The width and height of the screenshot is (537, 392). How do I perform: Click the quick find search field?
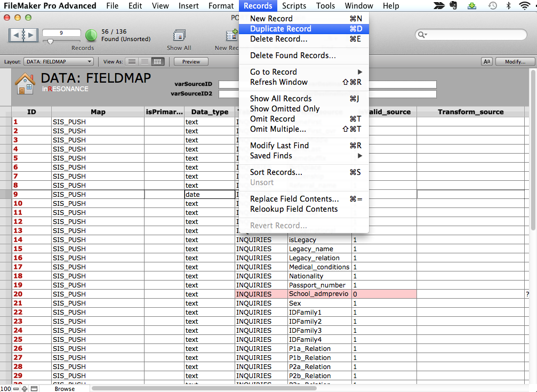coord(471,35)
